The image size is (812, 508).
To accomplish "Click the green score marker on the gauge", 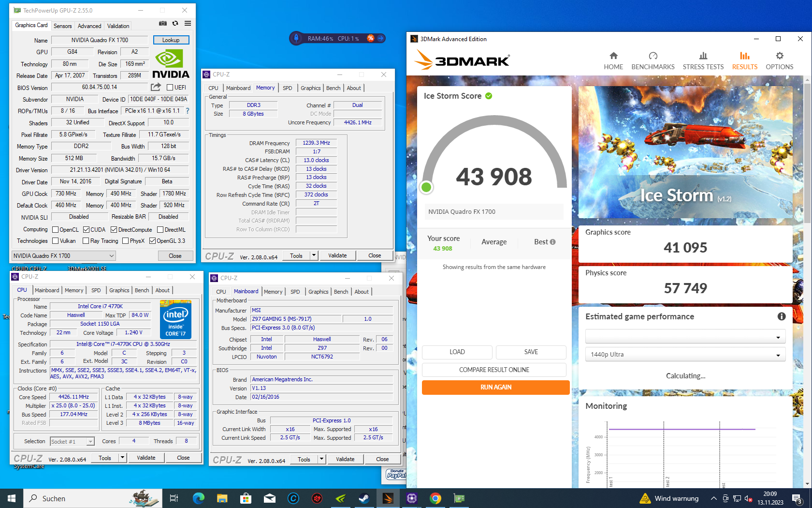I will [x=426, y=187].
